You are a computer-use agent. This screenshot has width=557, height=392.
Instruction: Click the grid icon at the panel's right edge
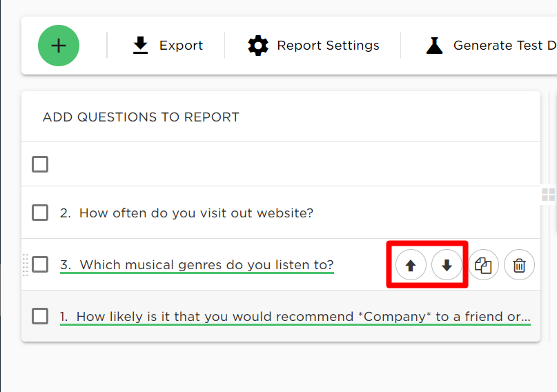549,195
